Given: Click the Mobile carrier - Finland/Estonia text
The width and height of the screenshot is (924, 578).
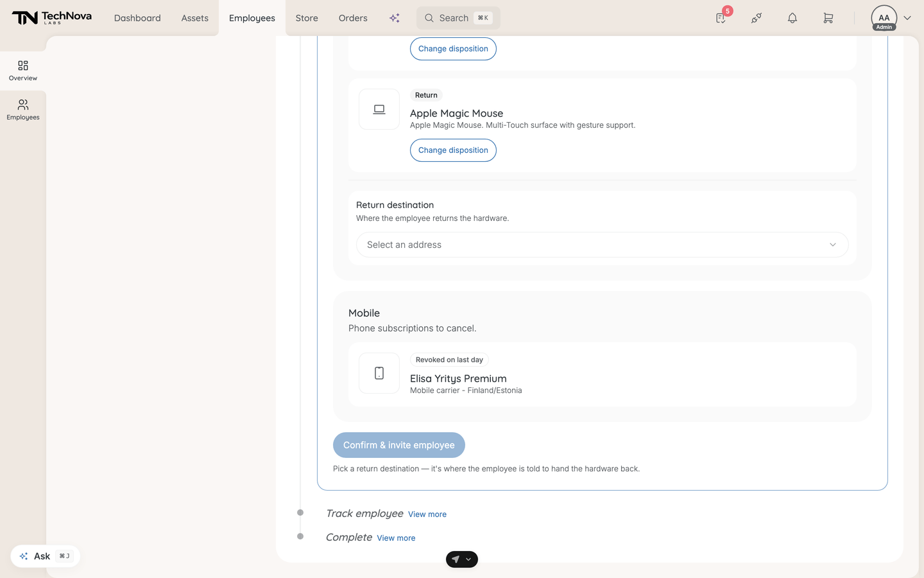Looking at the screenshot, I should pyautogui.click(x=466, y=390).
